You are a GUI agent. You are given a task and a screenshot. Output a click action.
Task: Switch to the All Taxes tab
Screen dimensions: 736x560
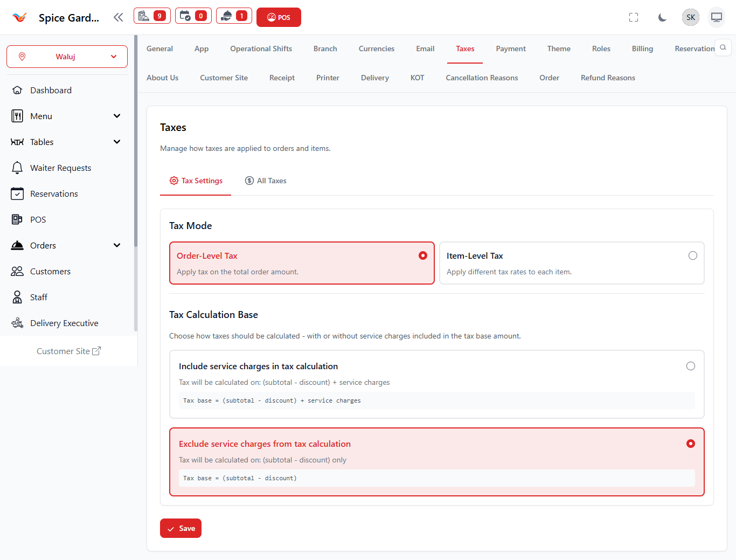266,181
